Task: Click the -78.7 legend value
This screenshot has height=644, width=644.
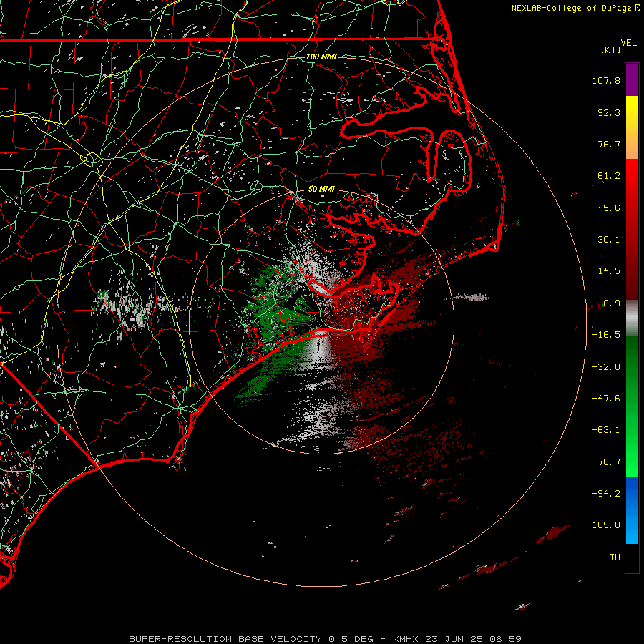Action: 606,462
